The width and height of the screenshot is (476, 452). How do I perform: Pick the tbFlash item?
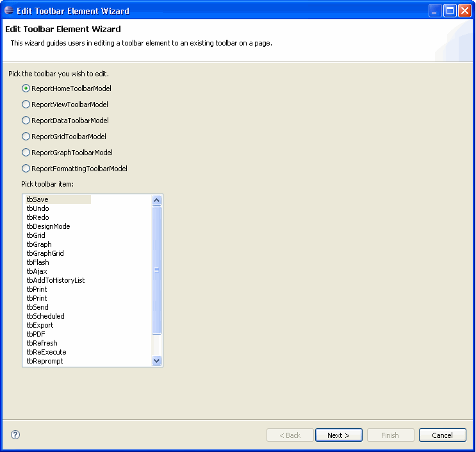[38, 262]
